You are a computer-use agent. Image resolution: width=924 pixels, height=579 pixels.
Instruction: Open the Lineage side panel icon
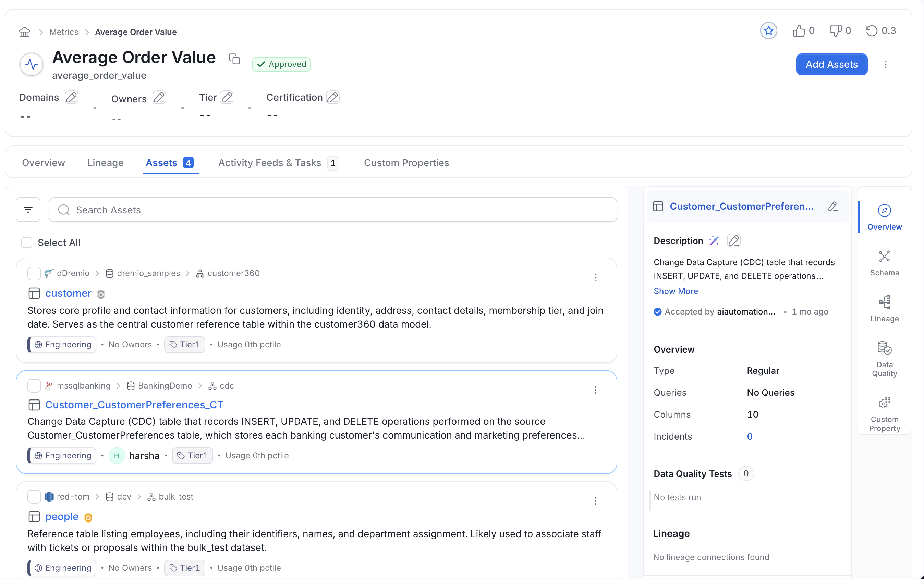point(884,309)
